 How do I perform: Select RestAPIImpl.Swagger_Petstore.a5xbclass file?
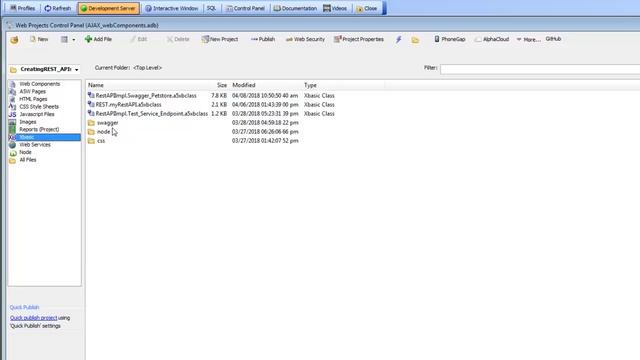[146, 96]
